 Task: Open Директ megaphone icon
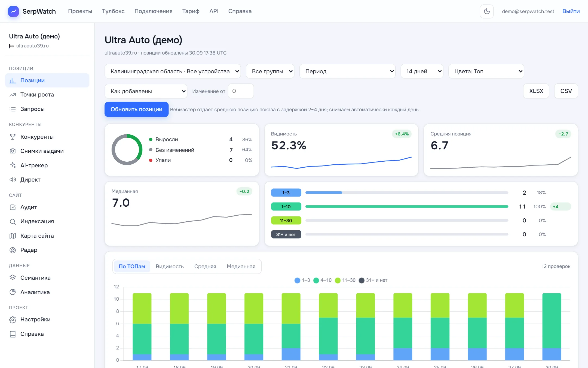point(13,180)
